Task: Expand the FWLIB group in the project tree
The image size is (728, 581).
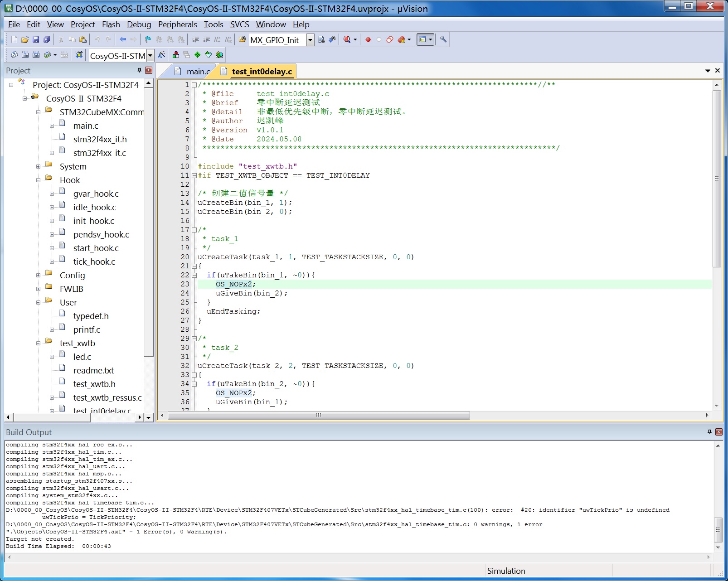Action: (39, 289)
